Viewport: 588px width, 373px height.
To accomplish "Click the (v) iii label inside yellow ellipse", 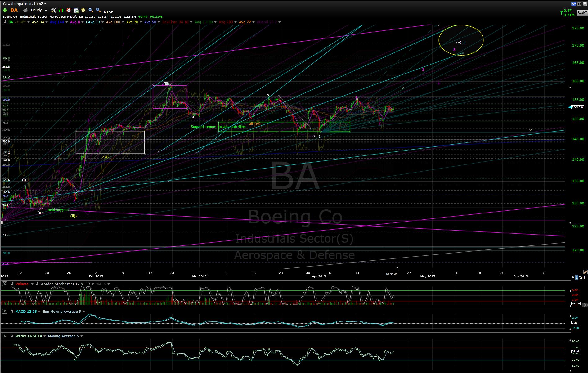I will (460, 43).
